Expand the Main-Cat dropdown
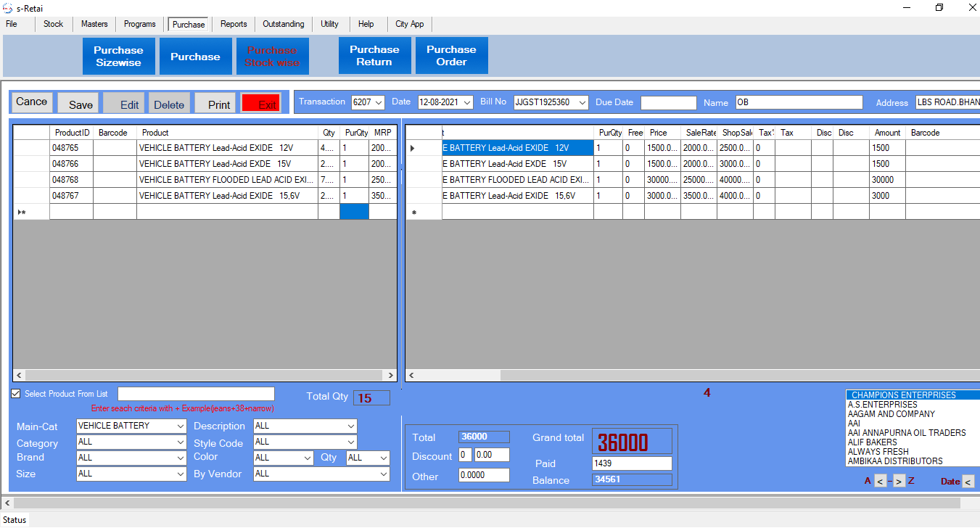 [180, 426]
